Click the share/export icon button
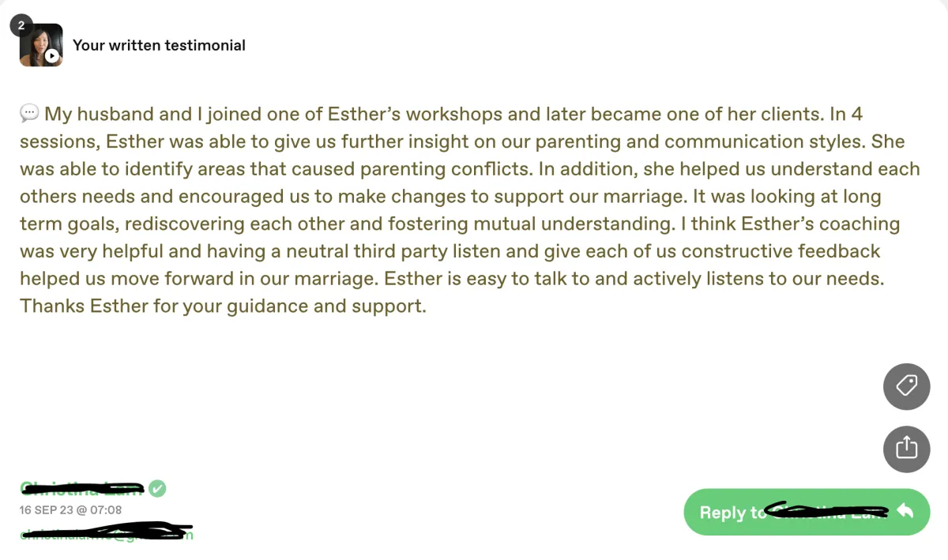Screen dimensions: 948x560 (906, 448)
